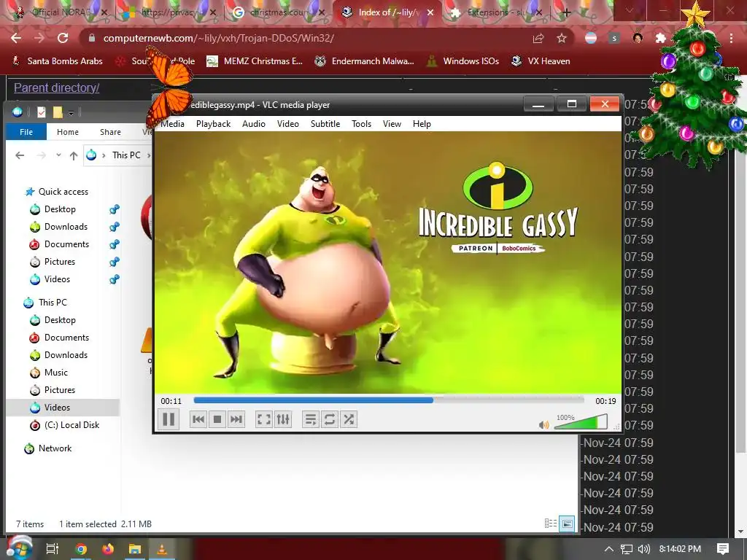Stop playback in VLC
747x560 pixels.
(x=217, y=419)
